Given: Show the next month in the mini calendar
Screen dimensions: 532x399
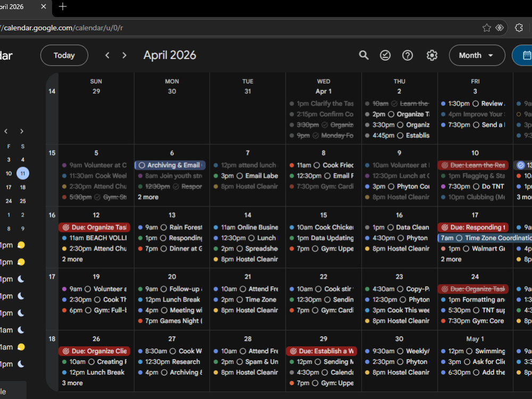Looking at the screenshot, I should [x=22, y=131].
